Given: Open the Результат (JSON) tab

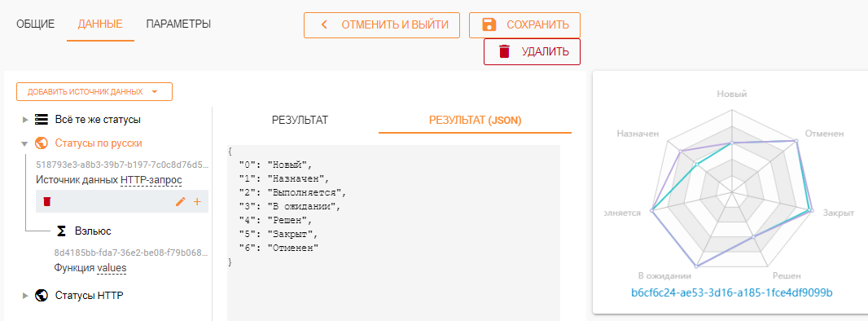Looking at the screenshot, I should pos(475,120).
